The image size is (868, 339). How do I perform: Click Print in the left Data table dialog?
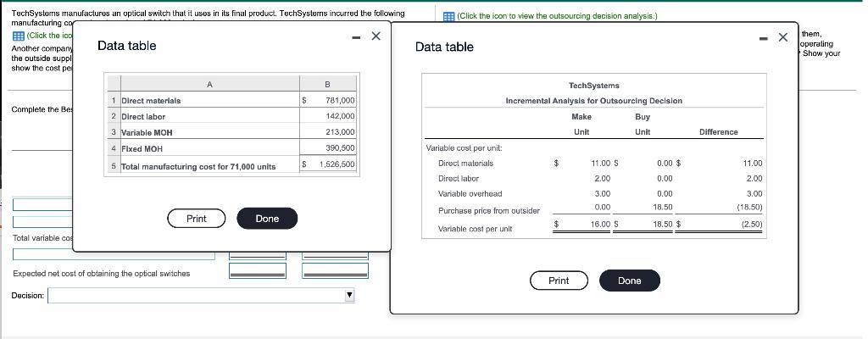(x=197, y=219)
